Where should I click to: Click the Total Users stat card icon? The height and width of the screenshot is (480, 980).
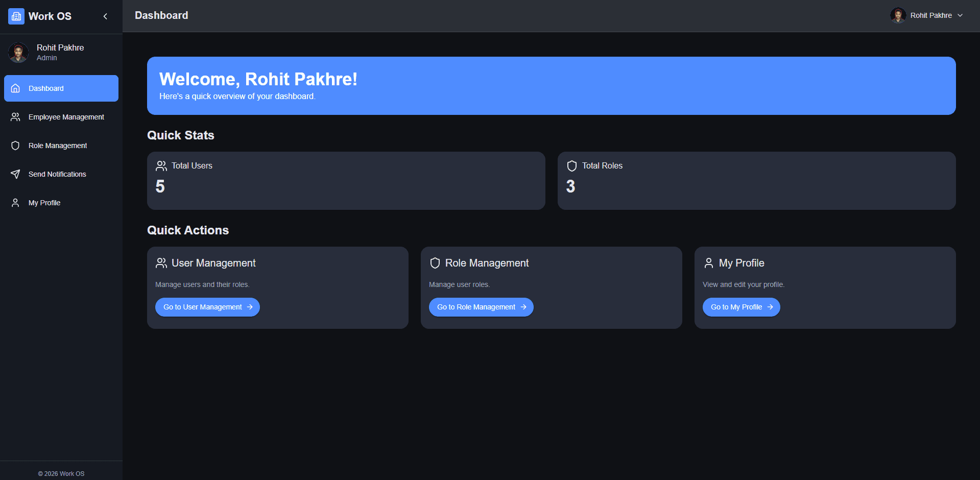pyautogui.click(x=161, y=166)
